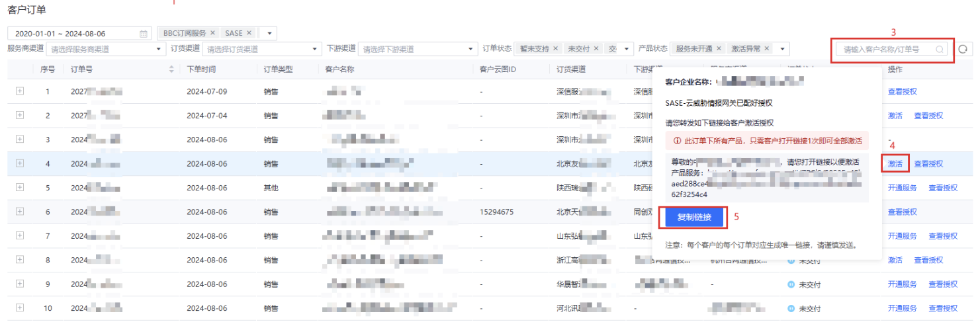The height and width of the screenshot is (328, 980).
Task: Click 查看授权 link in row 9
Action: pyautogui.click(x=943, y=284)
